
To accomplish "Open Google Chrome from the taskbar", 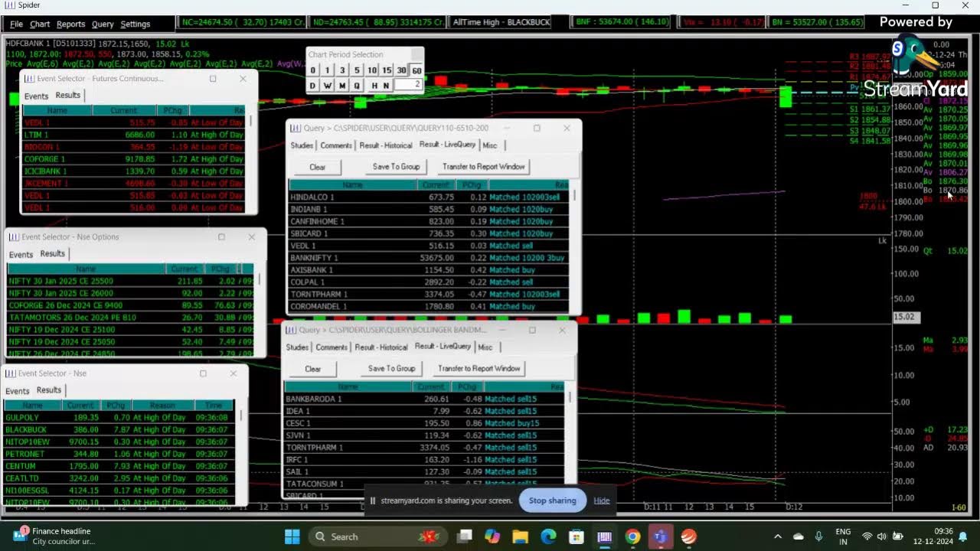I will pos(632,536).
